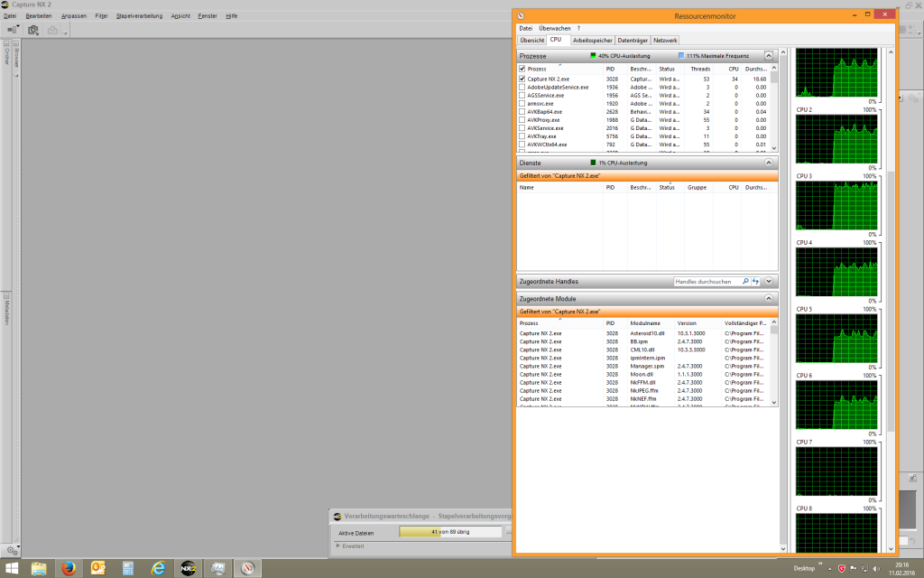
Task: Click the magnifier icon in the handles search box
Action: [745, 282]
